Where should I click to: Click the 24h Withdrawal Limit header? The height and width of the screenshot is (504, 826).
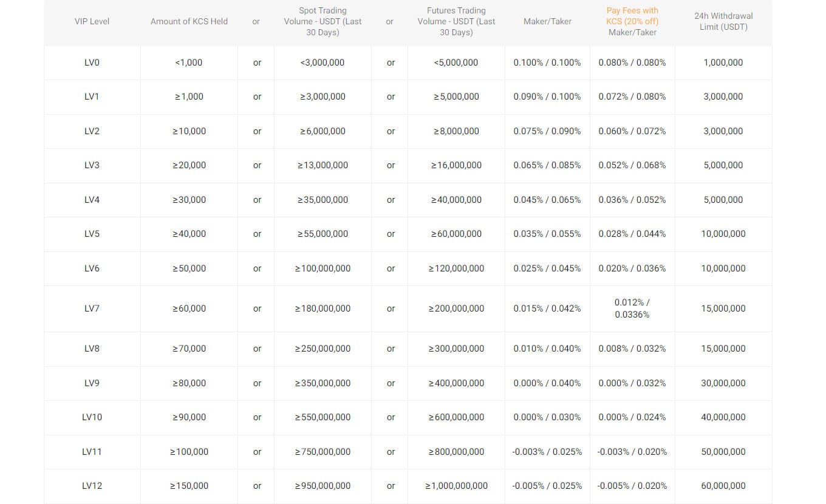[x=723, y=21]
